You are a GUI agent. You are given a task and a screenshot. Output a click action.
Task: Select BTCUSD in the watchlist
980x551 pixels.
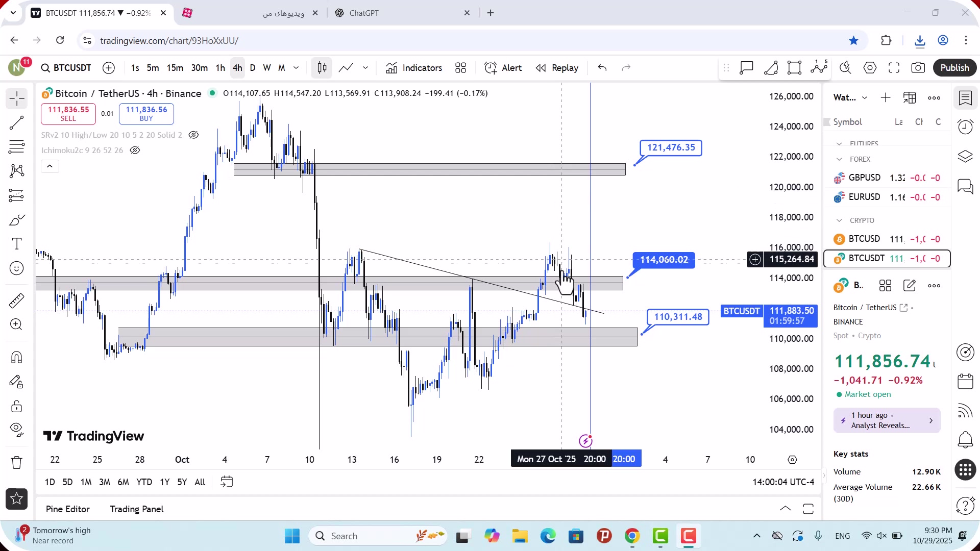click(887, 239)
